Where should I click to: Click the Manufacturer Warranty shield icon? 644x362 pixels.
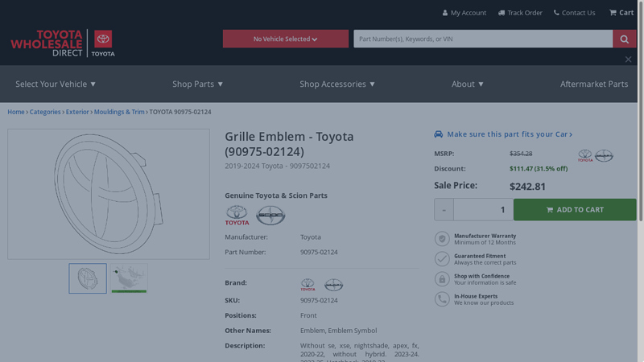tap(442, 239)
